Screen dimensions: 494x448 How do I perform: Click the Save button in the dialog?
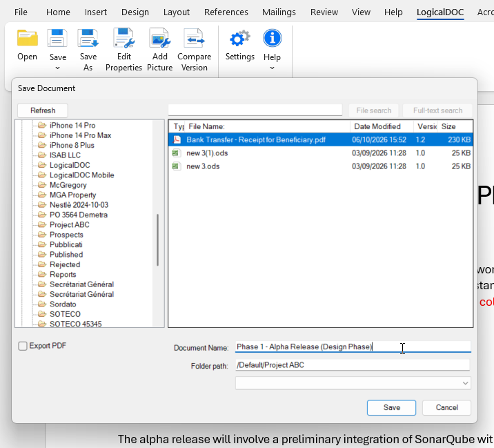click(391, 407)
